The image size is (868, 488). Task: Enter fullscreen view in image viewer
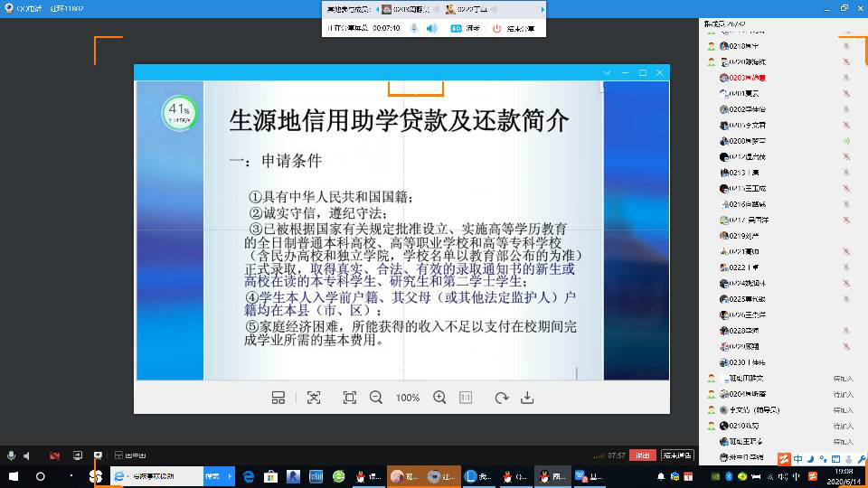pyautogui.click(x=349, y=398)
